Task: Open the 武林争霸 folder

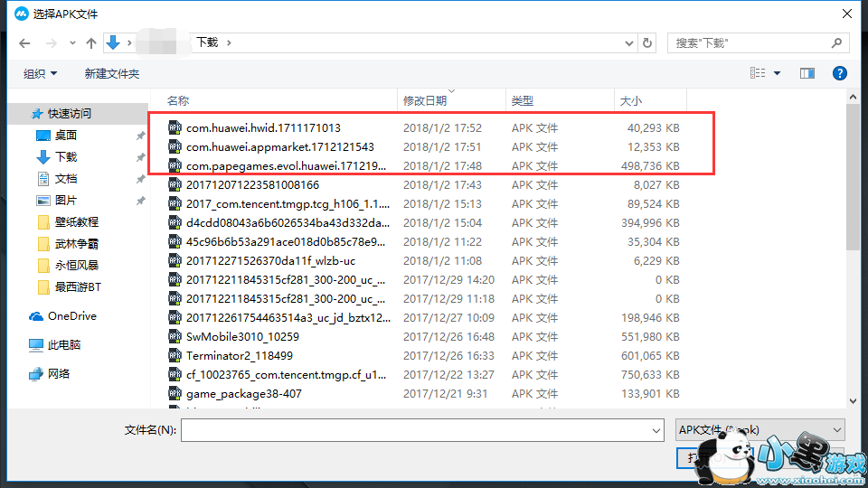Action: pos(76,244)
